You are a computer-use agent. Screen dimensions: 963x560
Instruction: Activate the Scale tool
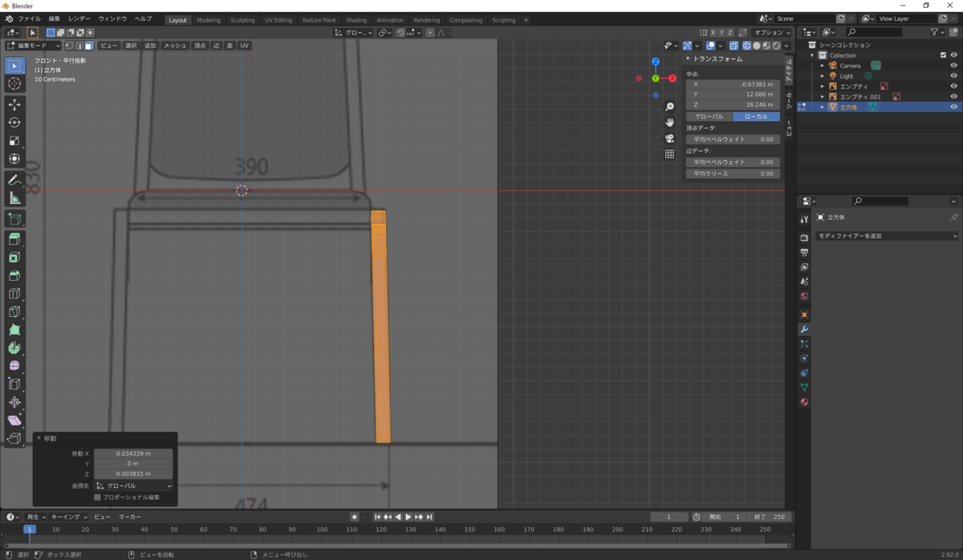14,140
